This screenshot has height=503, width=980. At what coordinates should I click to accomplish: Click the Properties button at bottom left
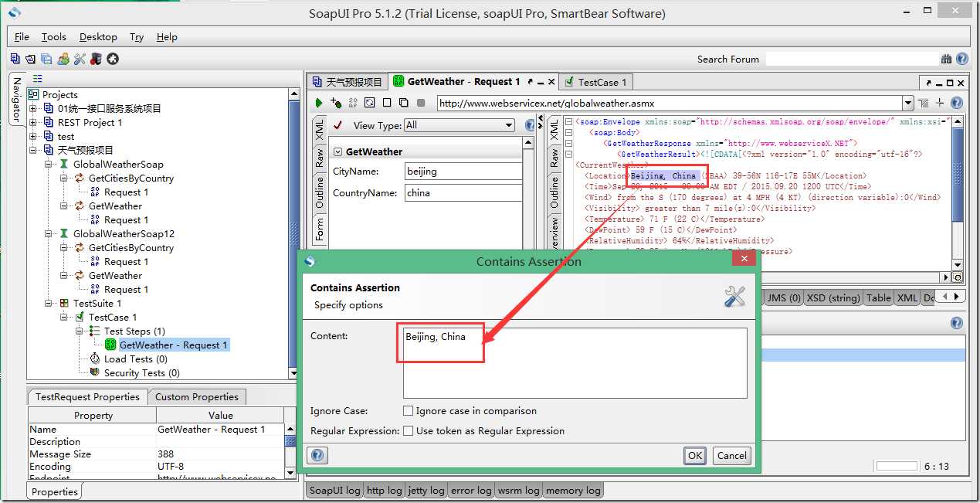pos(55,491)
